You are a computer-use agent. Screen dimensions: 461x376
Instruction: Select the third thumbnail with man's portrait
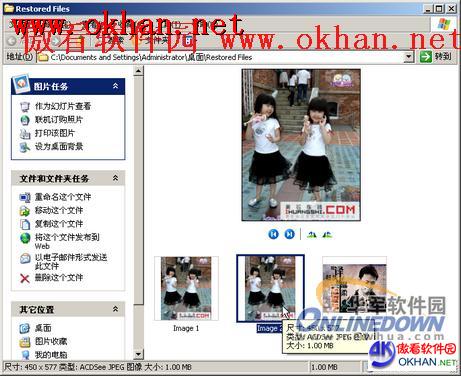pos(354,289)
